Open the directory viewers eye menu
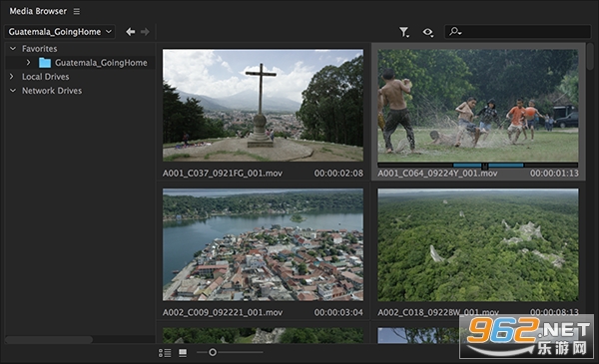This screenshot has width=599, height=364. pos(428,32)
